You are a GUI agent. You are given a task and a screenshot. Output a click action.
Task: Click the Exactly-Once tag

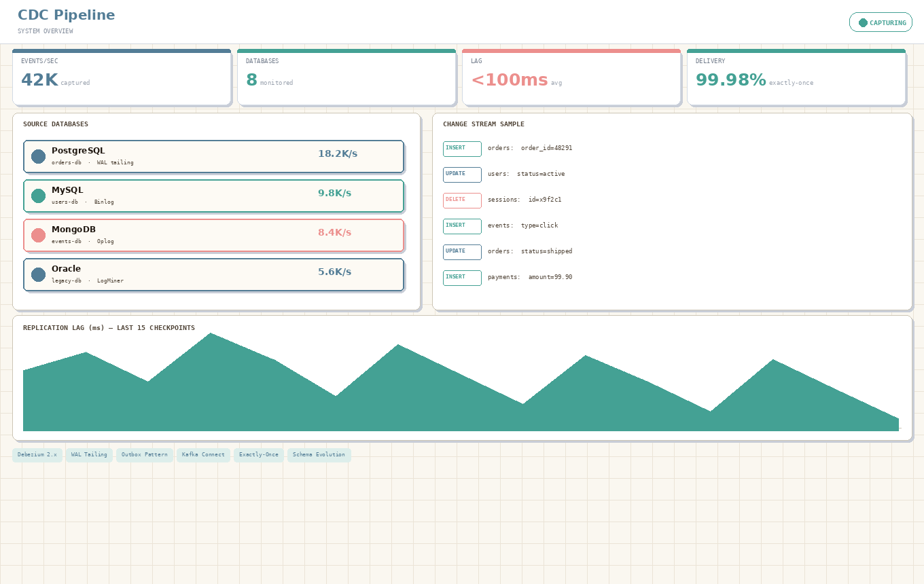(259, 455)
